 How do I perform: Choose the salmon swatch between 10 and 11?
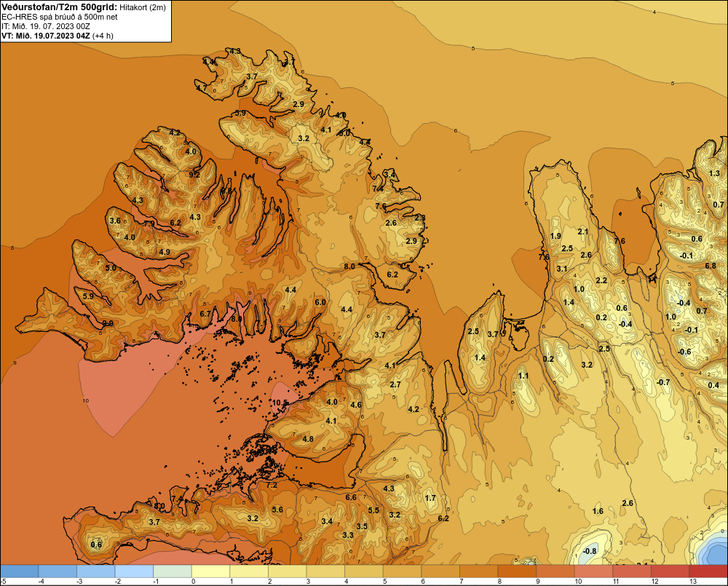pos(593,571)
